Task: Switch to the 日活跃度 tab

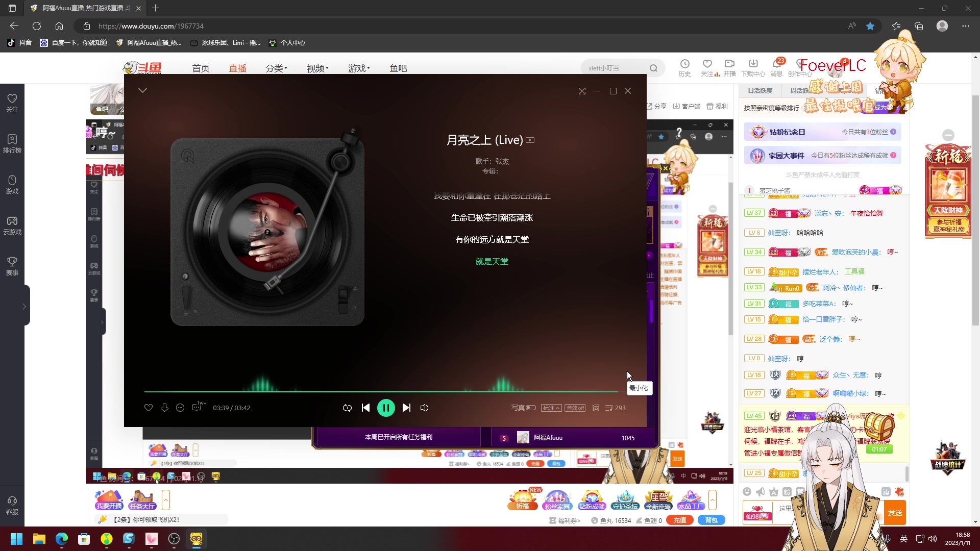Action: pos(760,90)
